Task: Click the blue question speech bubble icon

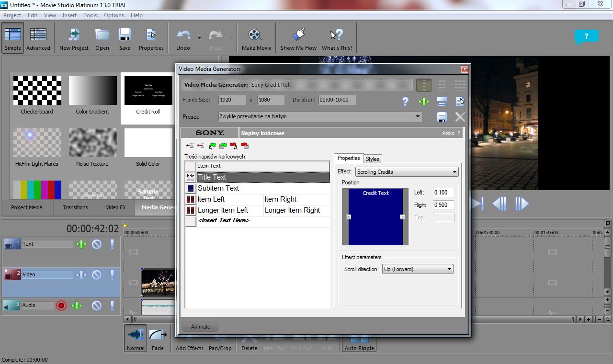Action: 586,36
